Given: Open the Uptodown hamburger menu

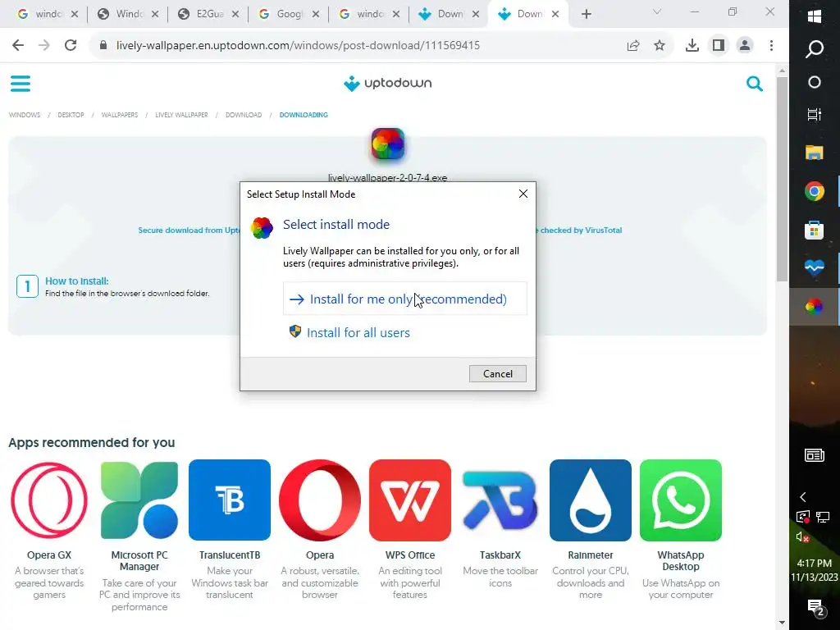Looking at the screenshot, I should 21,83.
